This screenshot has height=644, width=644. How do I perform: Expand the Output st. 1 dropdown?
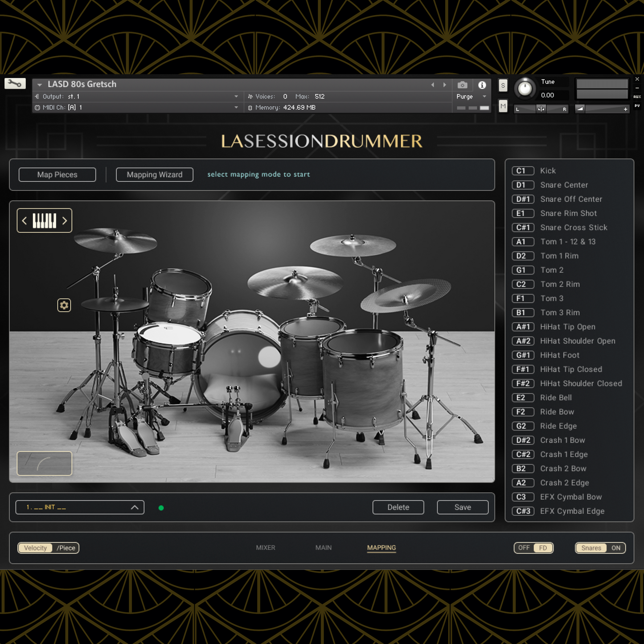(236, 96)
